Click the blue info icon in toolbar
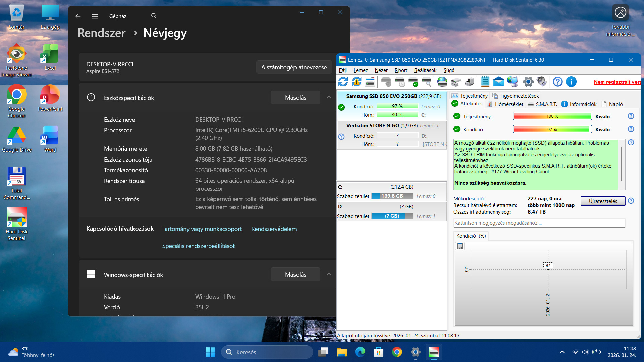 pyautogui.click(x=571, y=82)
